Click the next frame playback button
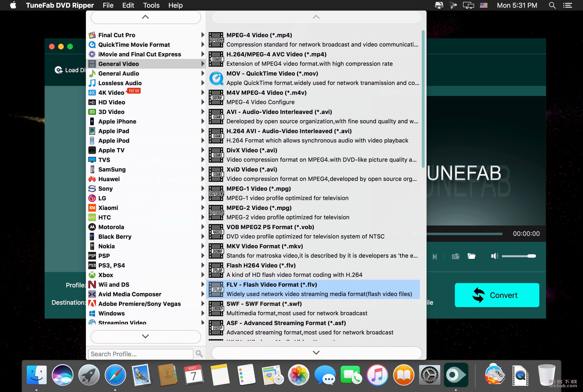Screen dimensions: 583x392 (435, 256)
